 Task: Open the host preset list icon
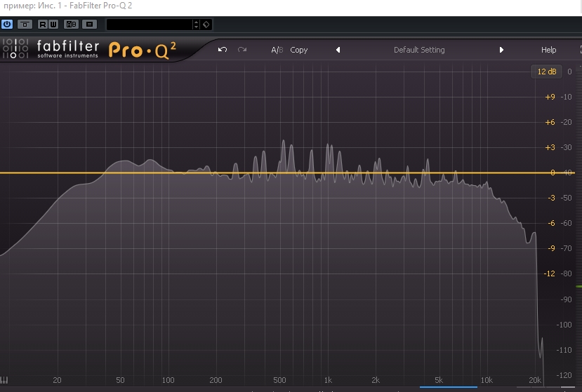[89, 24]
